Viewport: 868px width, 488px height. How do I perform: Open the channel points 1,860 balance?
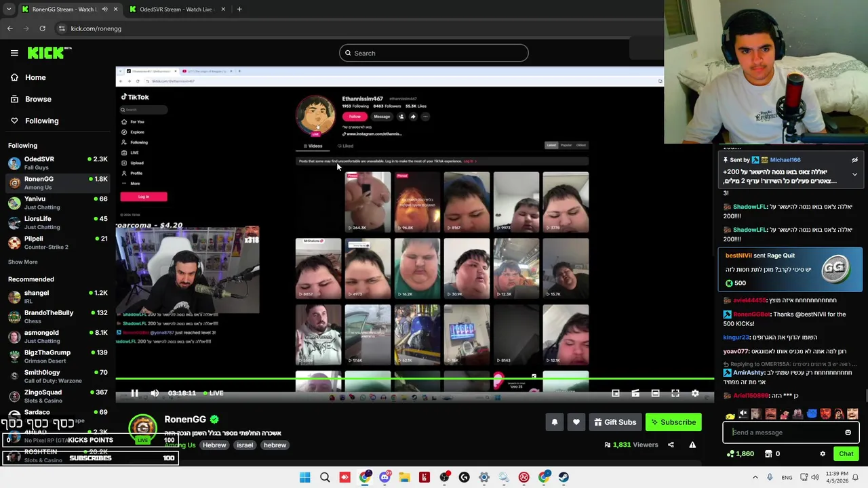[739, 454]
